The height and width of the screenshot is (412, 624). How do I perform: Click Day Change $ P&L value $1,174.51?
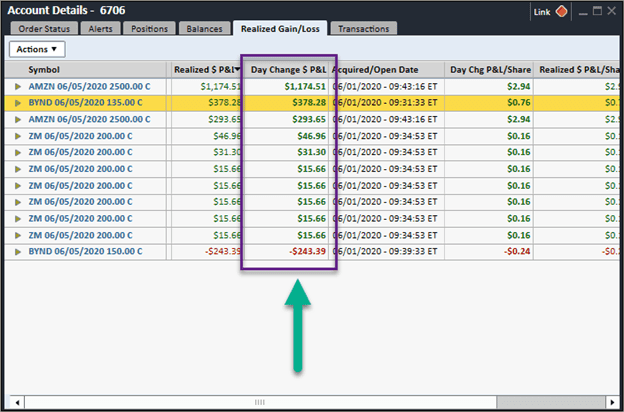click(x=305, y=86)
